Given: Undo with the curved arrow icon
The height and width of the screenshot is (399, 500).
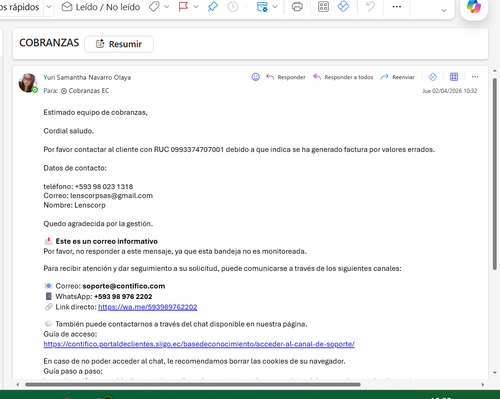Looking at the screenshot, I should (370, 7).
